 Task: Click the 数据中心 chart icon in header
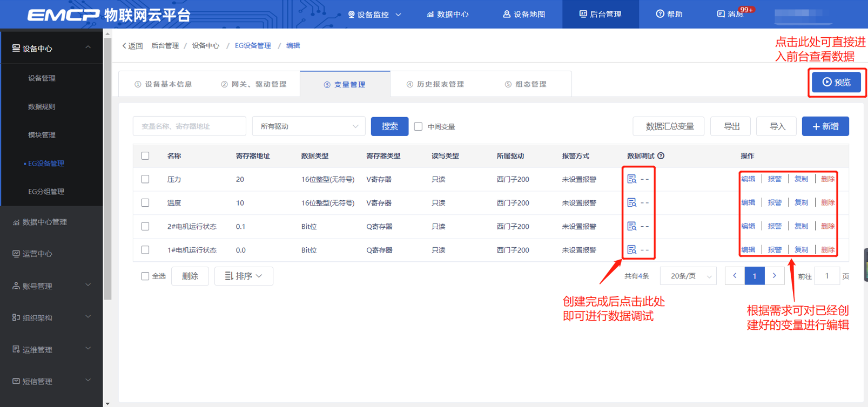(x=430, y=15)
